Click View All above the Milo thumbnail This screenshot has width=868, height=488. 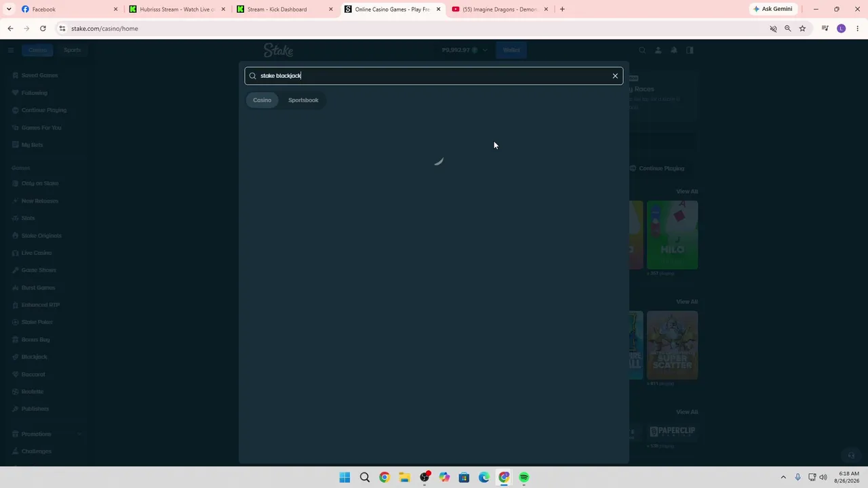pos(687,192)
